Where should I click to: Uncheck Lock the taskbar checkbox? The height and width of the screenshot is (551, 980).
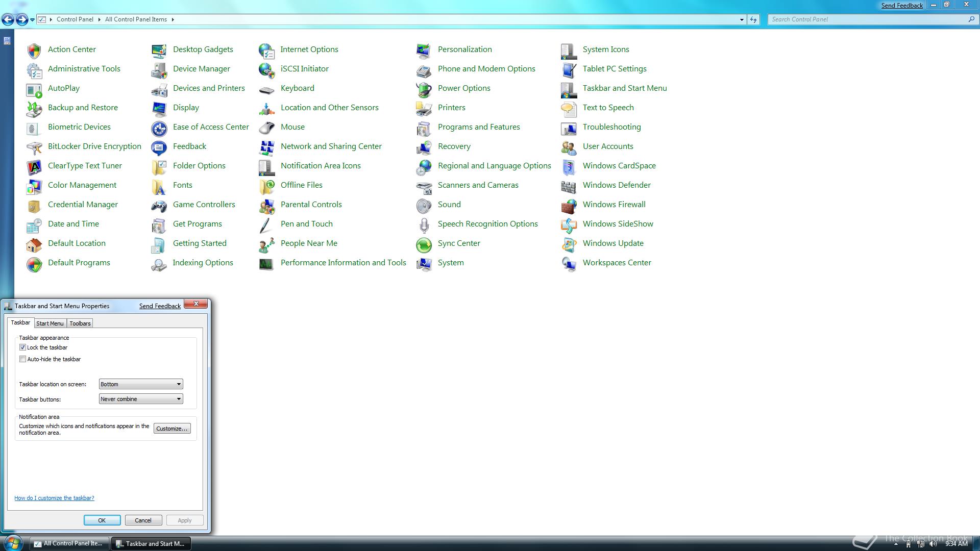click(22, 347)
